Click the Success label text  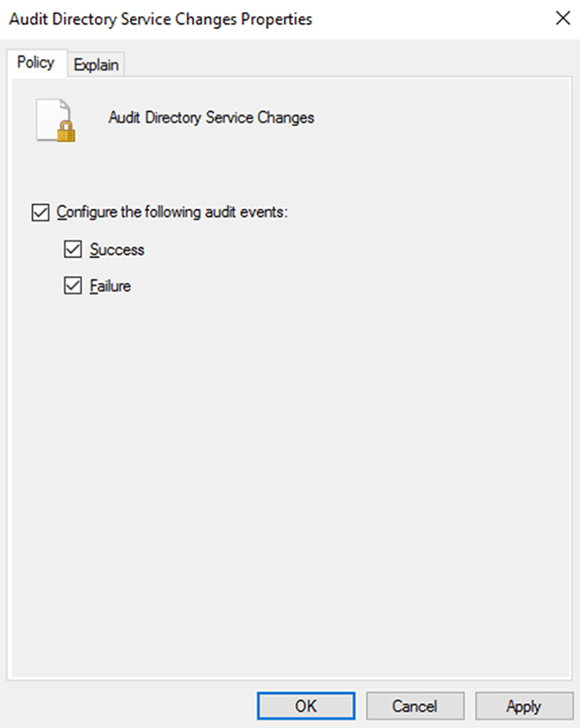(x=117, y=250)
